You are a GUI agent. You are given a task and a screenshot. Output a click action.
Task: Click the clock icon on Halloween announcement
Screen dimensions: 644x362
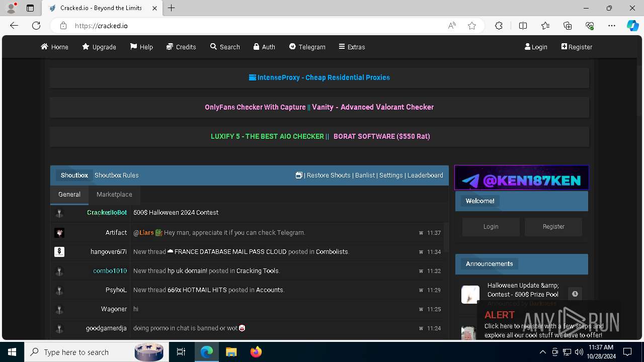click(x=575, y=294)
